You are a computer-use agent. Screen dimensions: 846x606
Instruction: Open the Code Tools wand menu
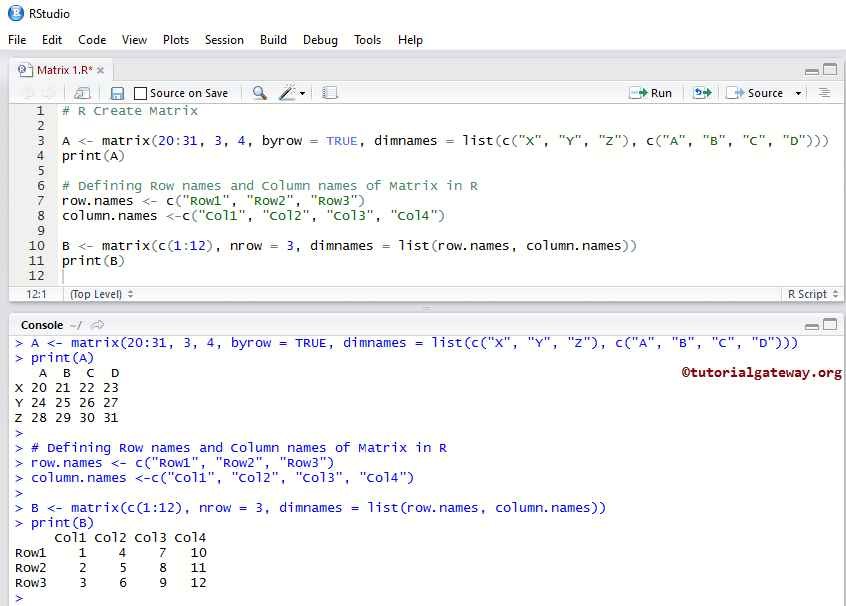pos(287,92)
